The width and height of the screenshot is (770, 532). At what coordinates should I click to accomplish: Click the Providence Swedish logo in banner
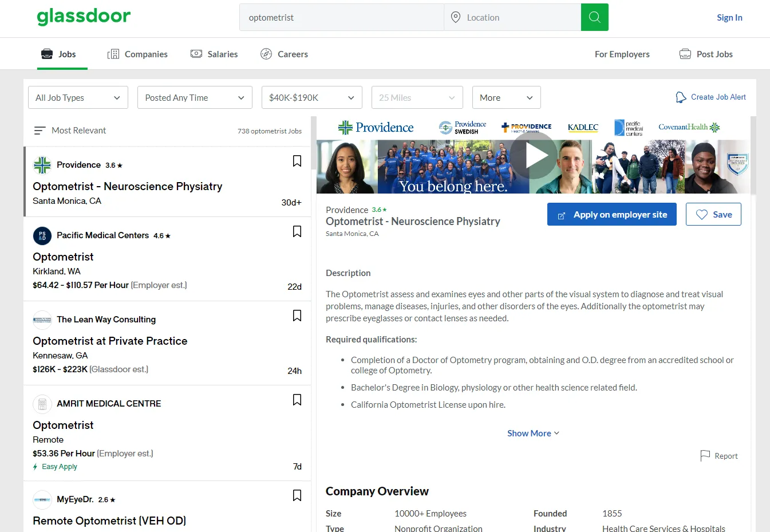[x=463, y=127]
